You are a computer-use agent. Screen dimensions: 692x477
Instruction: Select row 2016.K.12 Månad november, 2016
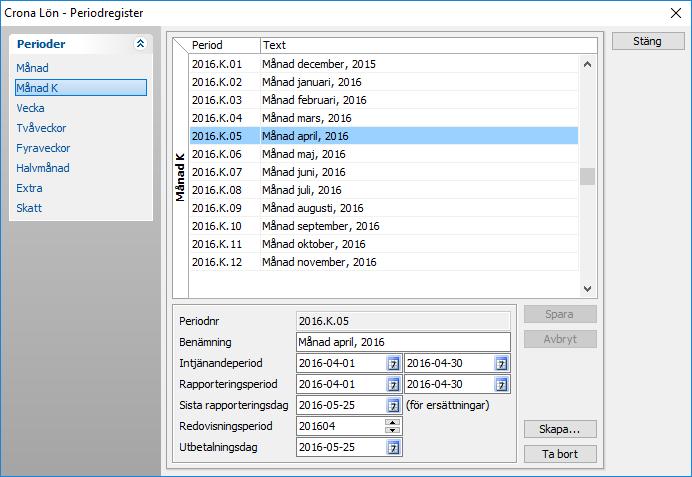click(384, 262)
